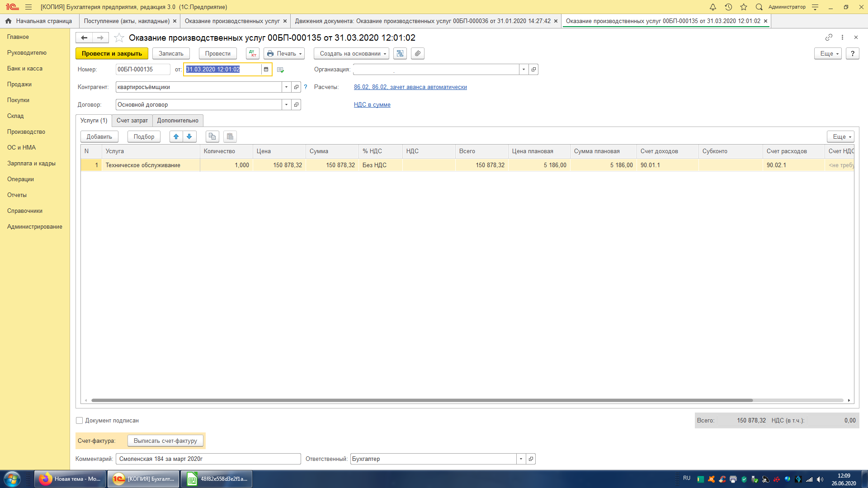Image resolution: width=868 pixels, height=488 pixels.
Task: Click Записать button
Action: tap(171, 53)
